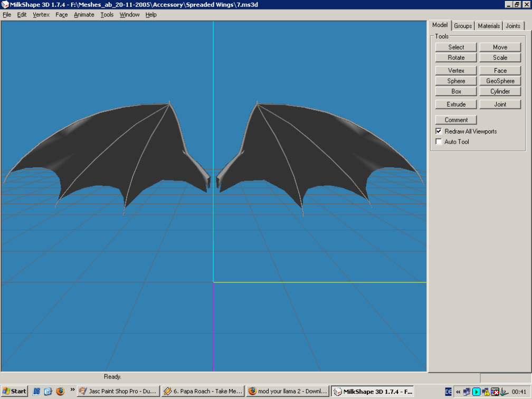Image resolution: width=532 pixels, height=399 pixels.
Task: Open the Help menu
Action: click(x=151, y=15)
